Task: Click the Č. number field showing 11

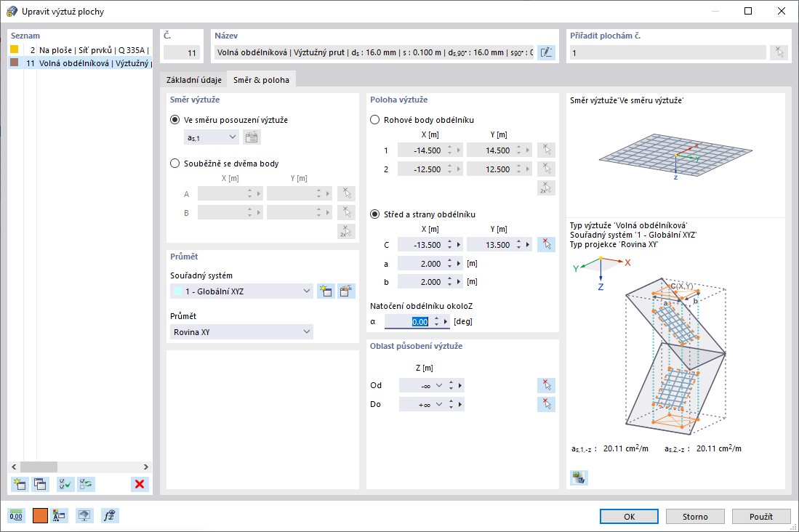Action: 182,52
